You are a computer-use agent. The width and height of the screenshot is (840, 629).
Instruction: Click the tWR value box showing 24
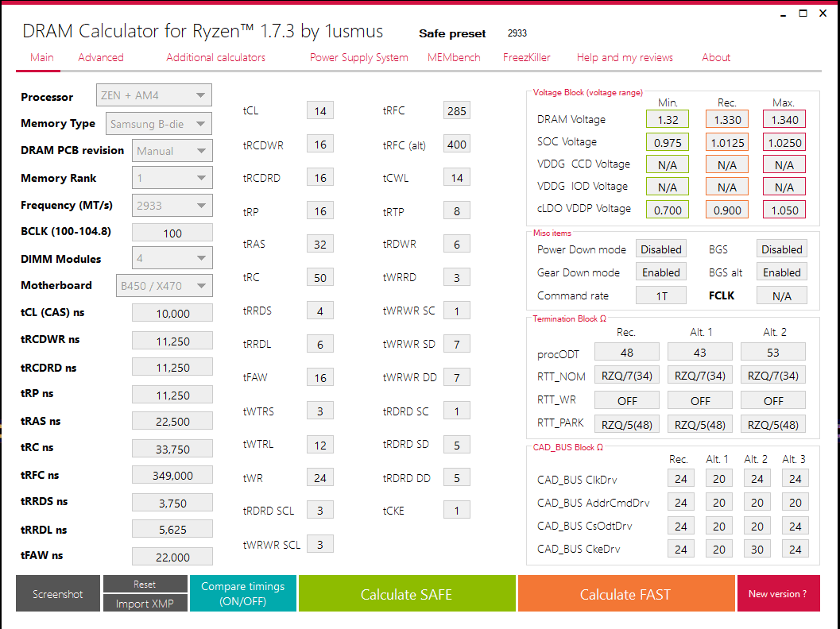point(320,477)
